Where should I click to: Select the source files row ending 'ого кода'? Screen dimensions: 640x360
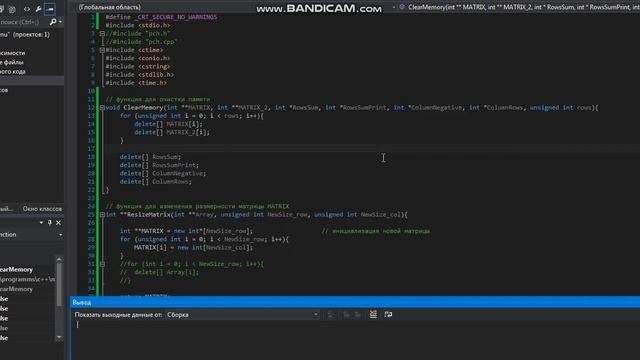click(x=13, y=71)
